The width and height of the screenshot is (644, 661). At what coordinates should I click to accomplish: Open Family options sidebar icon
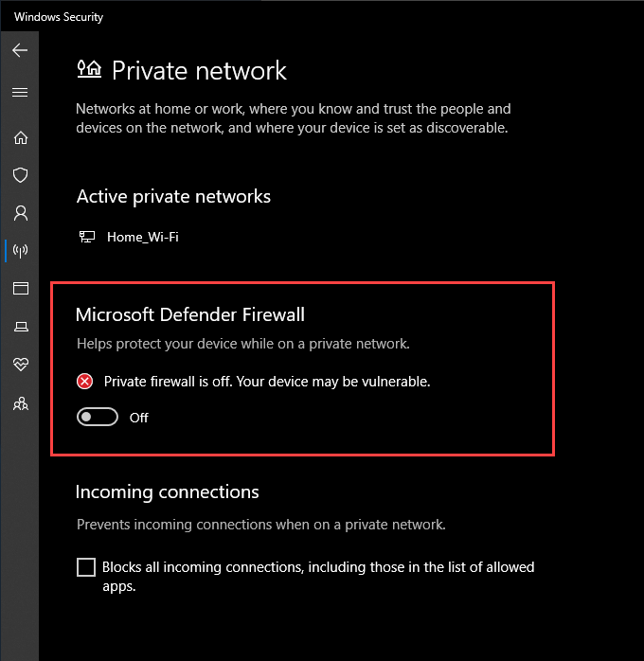pos(20,403)
